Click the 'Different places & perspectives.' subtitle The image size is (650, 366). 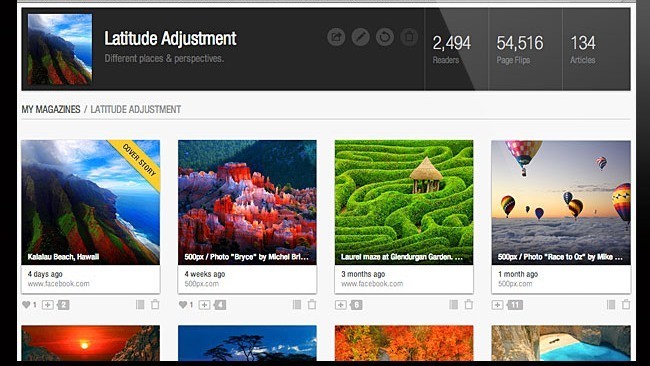pyautogui.click(x=164, y=58)
